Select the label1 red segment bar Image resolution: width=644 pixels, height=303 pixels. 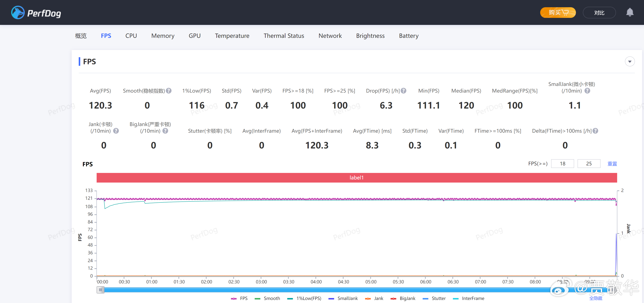click(357, 178)
